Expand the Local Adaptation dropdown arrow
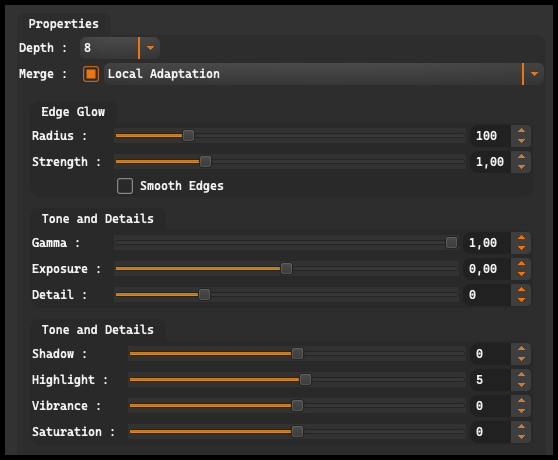Image resolution: width=558 pixels, height=460 pixels. pos(534,74)
